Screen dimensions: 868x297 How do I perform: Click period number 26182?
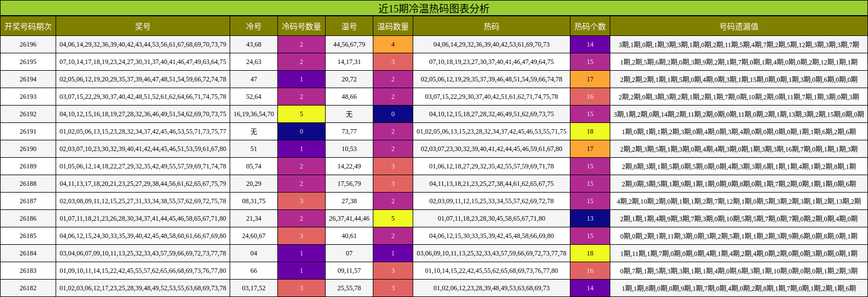pyautogui.click(x=28, y=288)
